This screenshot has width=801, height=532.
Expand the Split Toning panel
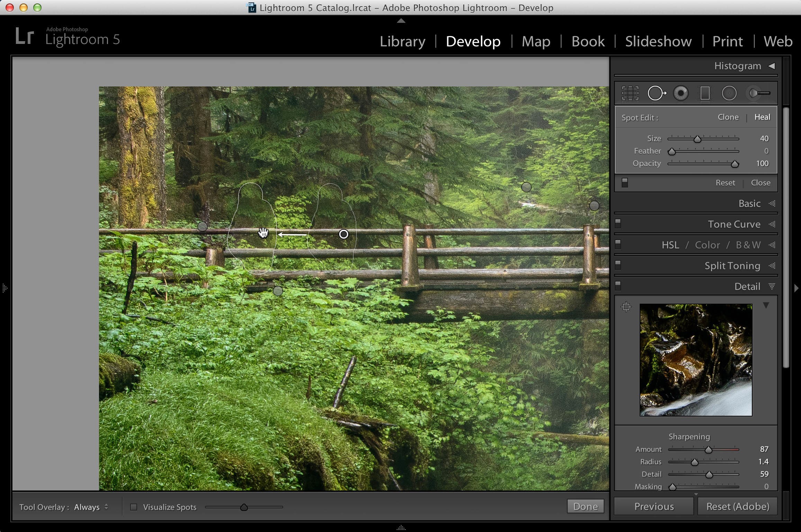click(772, 266)
